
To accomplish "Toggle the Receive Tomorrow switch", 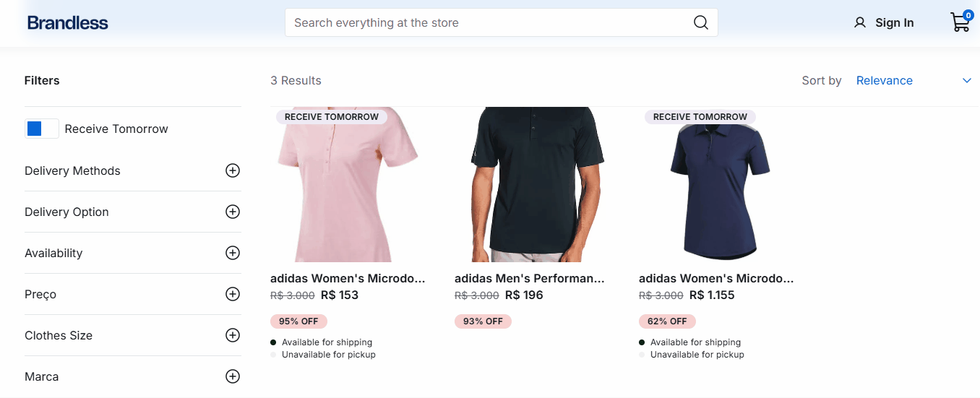I will click(x=42, y=129).
